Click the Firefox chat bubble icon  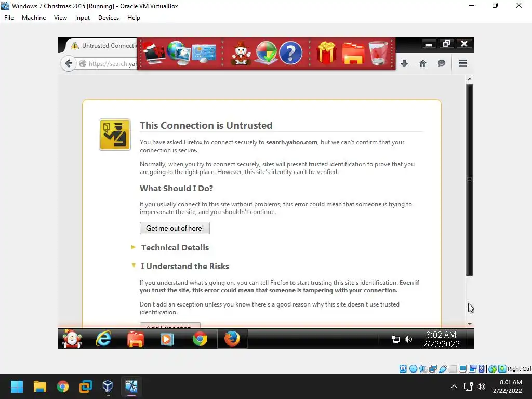442,63
